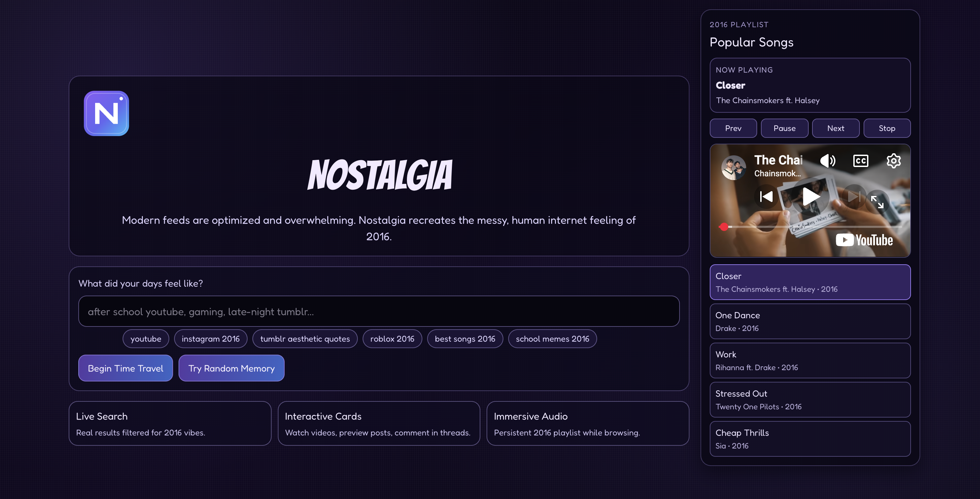
Task: Click the next track icon in the player
Action: pos(853,196)
